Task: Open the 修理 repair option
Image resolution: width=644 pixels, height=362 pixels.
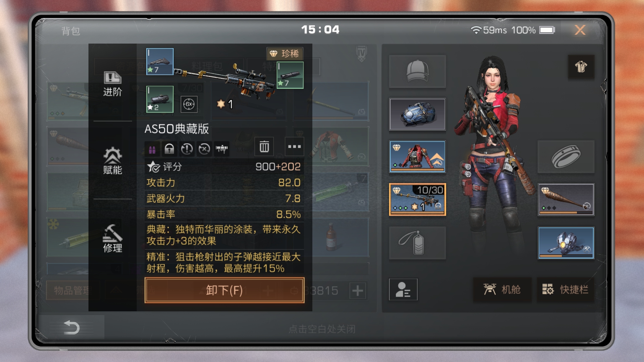Action: (112, 238)
